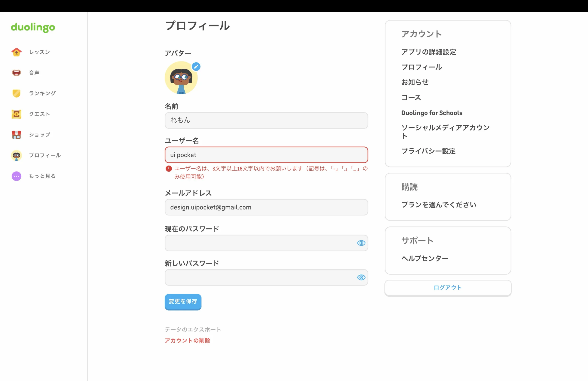Select もっと見る in the sidebar
The height and width of the screenshot is (381, 588).
tap(42, 176)
